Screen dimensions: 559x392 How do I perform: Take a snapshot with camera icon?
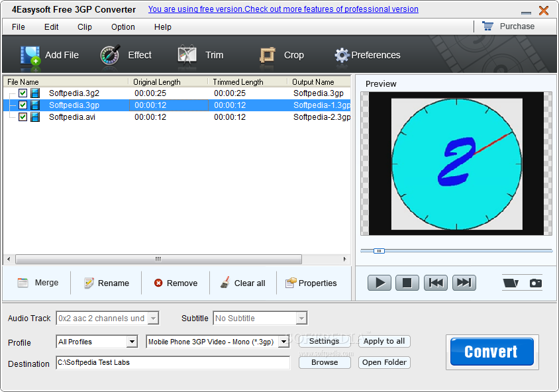click(535, 283)
